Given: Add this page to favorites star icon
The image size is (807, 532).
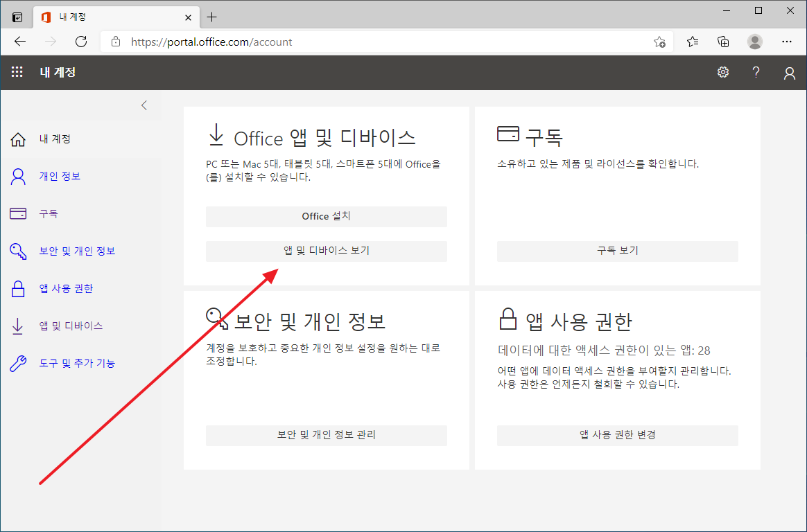Looking at the screenshot, I should [x=659, y=42].
